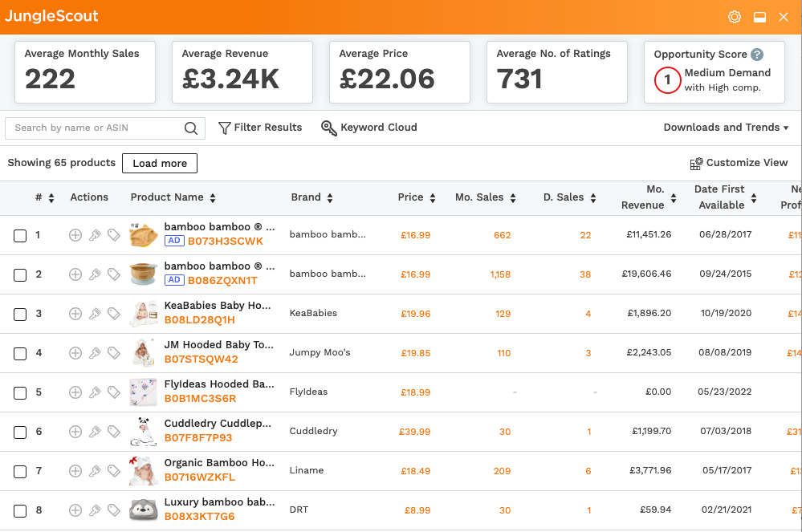Sort by D. Sales column arrows

coord(593,197)
